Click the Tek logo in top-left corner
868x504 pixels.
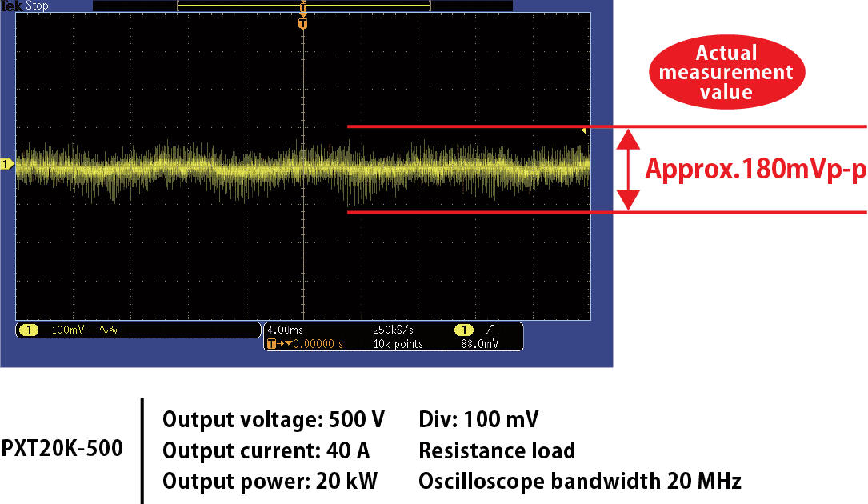click(x=10, y=6)
